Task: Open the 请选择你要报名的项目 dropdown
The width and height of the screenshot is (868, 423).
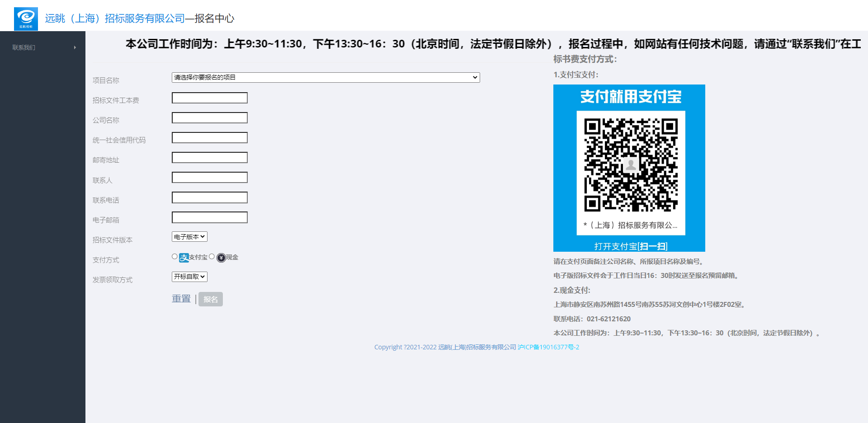Action: (325, 78)
